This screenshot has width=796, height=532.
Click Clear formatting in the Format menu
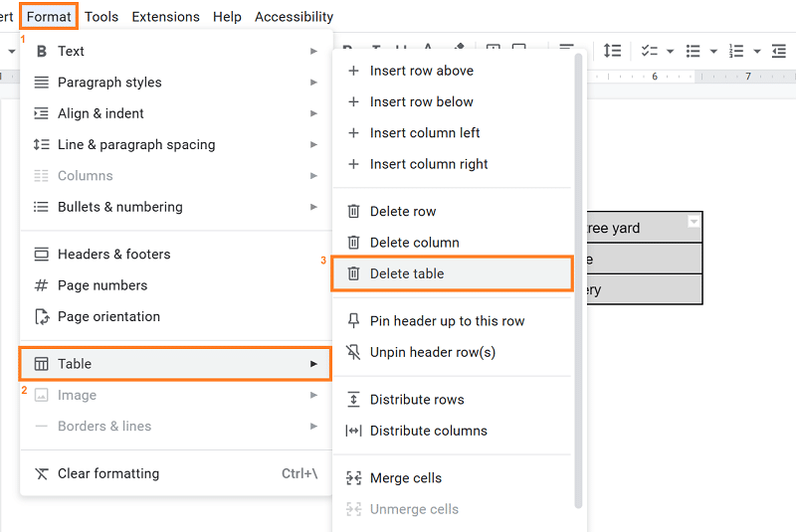pyautogui.click(x=108, y=473)
